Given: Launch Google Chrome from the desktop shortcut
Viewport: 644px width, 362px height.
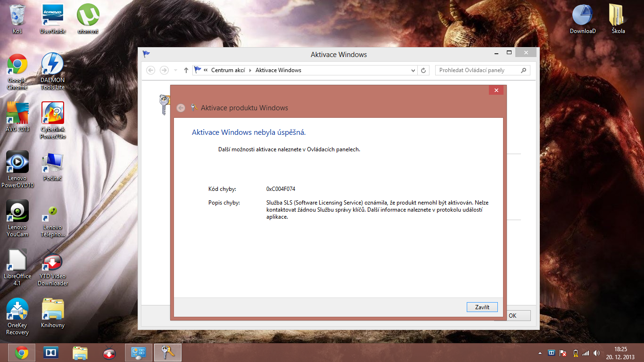Looking at the screenshot, I should (17, 72).
